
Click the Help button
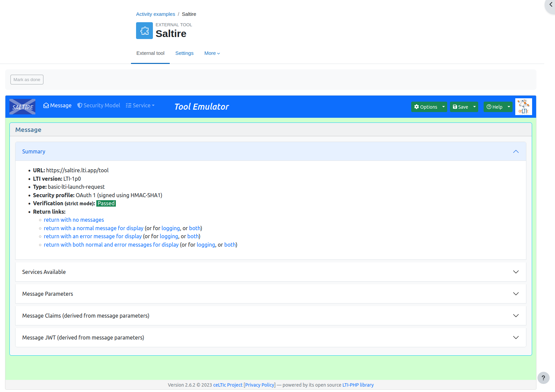point(494,107)
